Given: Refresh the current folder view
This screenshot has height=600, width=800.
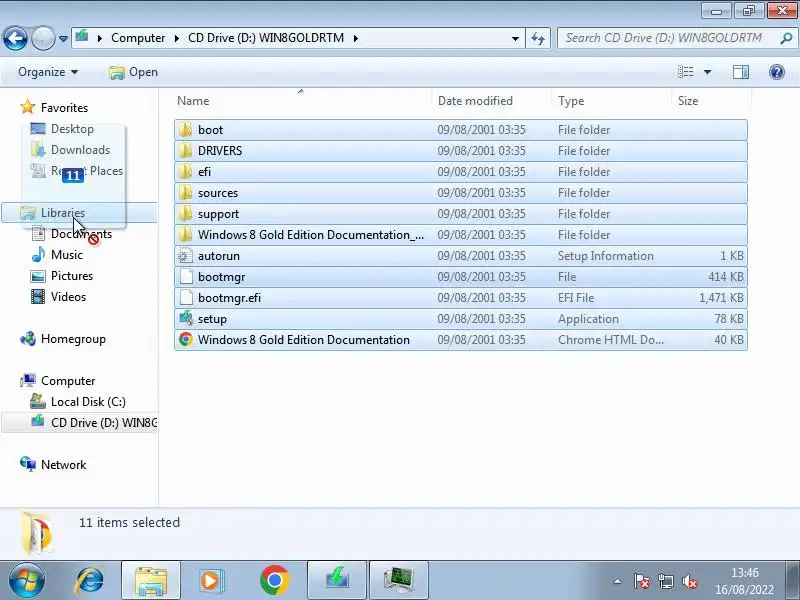Looking at the screenshot, I should (538, 39).
